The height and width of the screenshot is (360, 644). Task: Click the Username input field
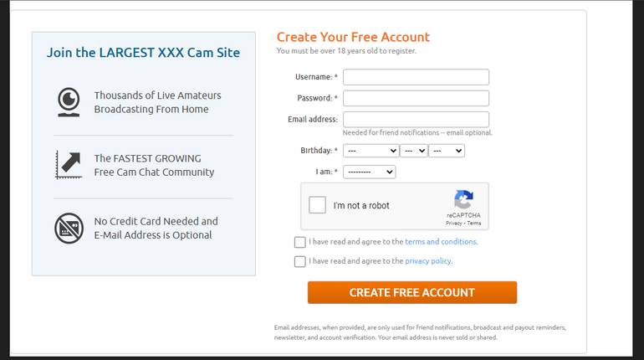tap(416, 77)
